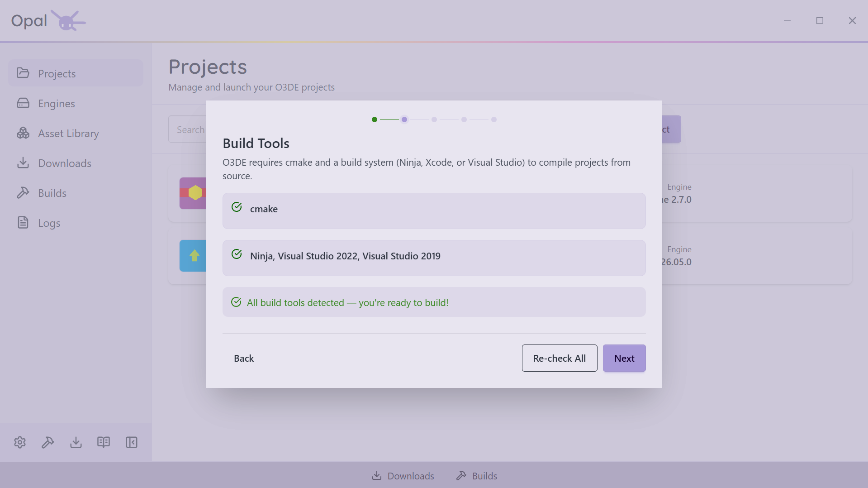Screen dimensions: 868x488
Task: Open Downloads in the bottom status bar
Action: [403, 476]
